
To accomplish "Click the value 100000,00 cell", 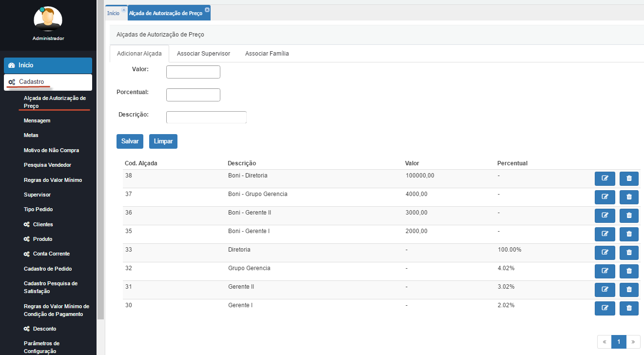I will tap(420, 176).
